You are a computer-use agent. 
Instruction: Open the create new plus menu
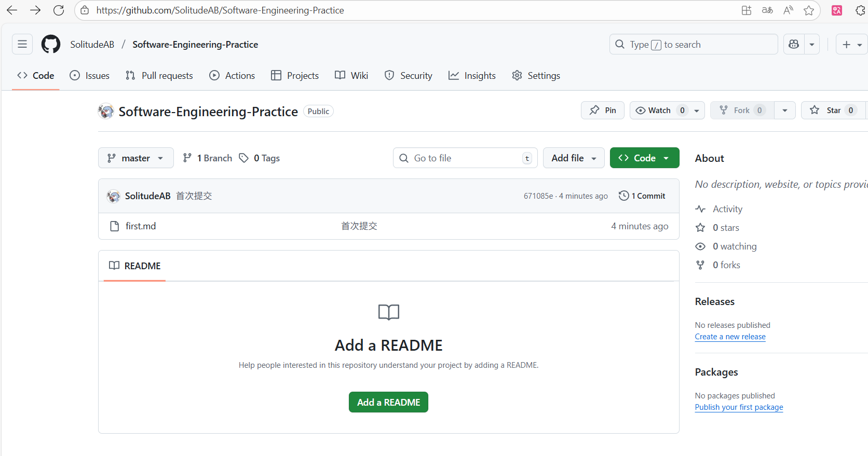click(852, 45)
